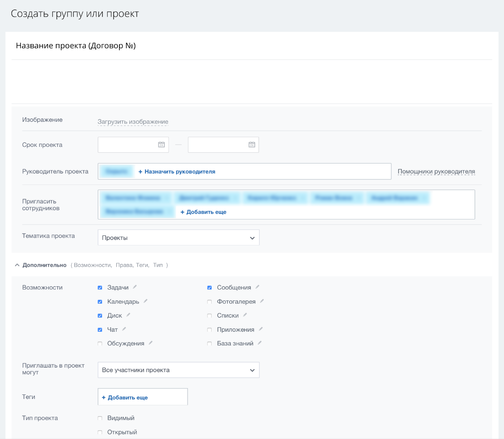This screenshot has height=439, width=504.
Task: Enable the Обсуждения checkbox
Action: click(100, 344)
